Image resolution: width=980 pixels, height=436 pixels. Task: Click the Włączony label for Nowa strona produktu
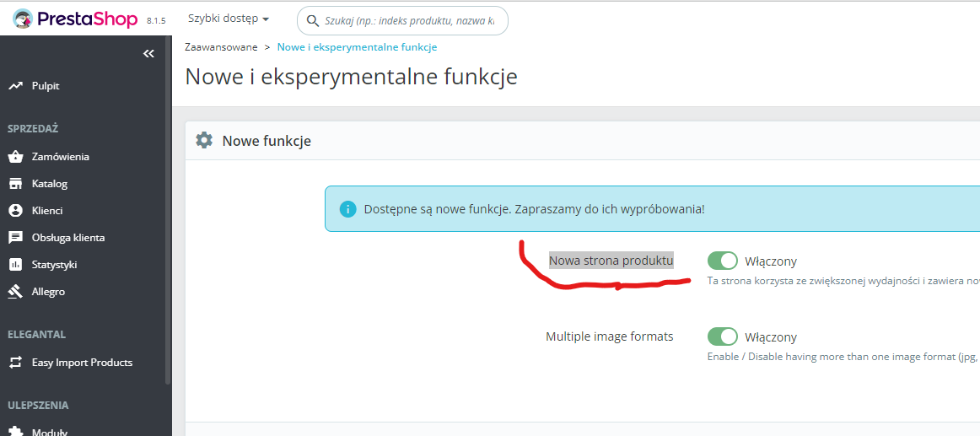[x=771, y=261]
